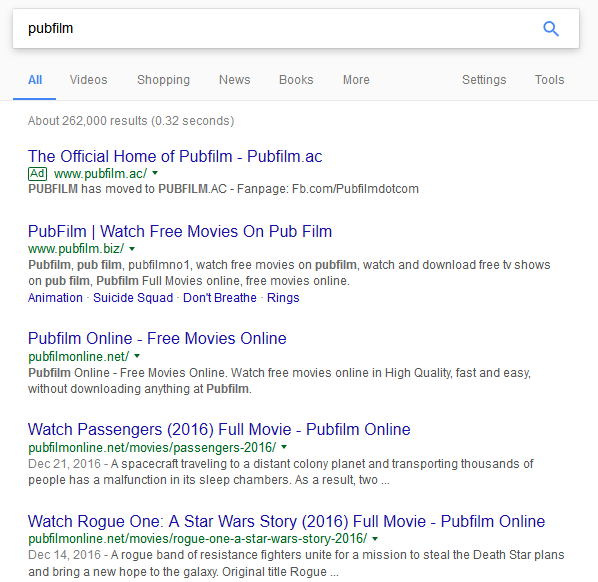Follow the Suicide Squad sitelink
This screenshot has height=582, width=598.
pyautogui.click(x=133, y=297)
